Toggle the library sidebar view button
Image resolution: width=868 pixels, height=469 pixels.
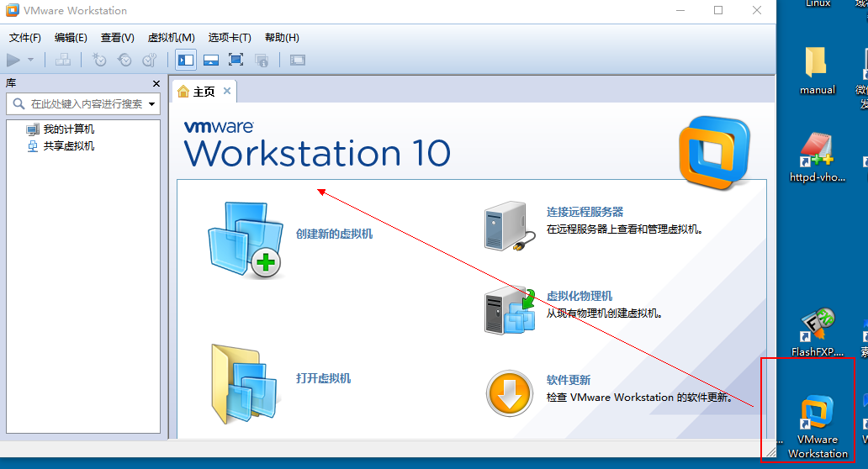[186, 60]
